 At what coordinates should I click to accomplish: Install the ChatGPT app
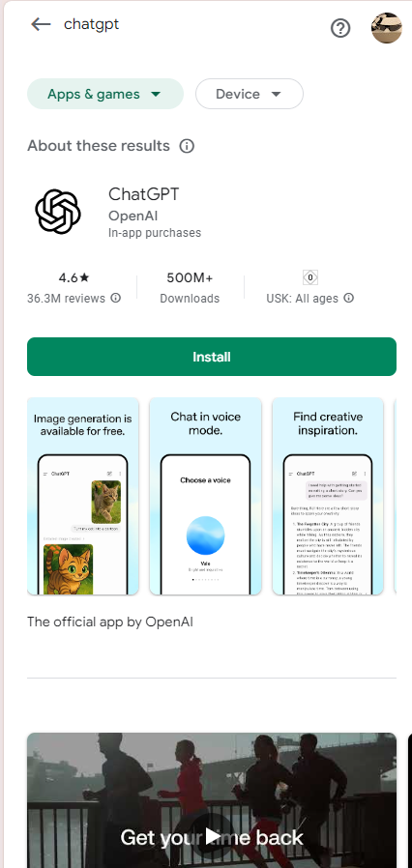point(212,357)
